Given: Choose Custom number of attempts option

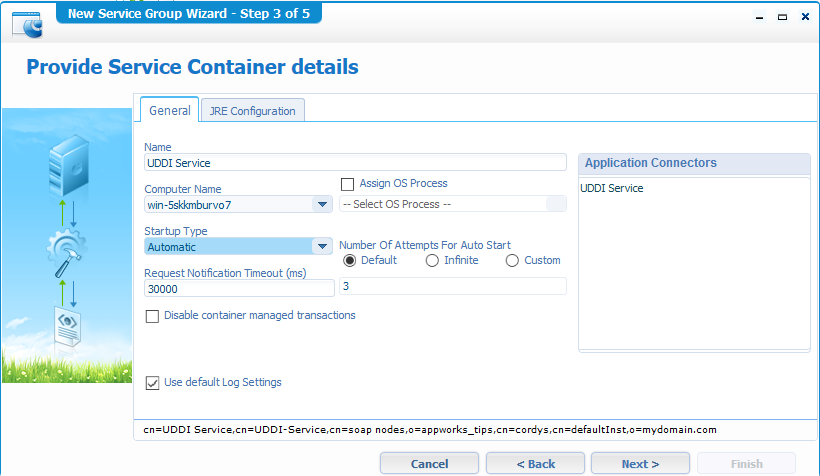Looking at the screenshot, I should coord(512,260).
